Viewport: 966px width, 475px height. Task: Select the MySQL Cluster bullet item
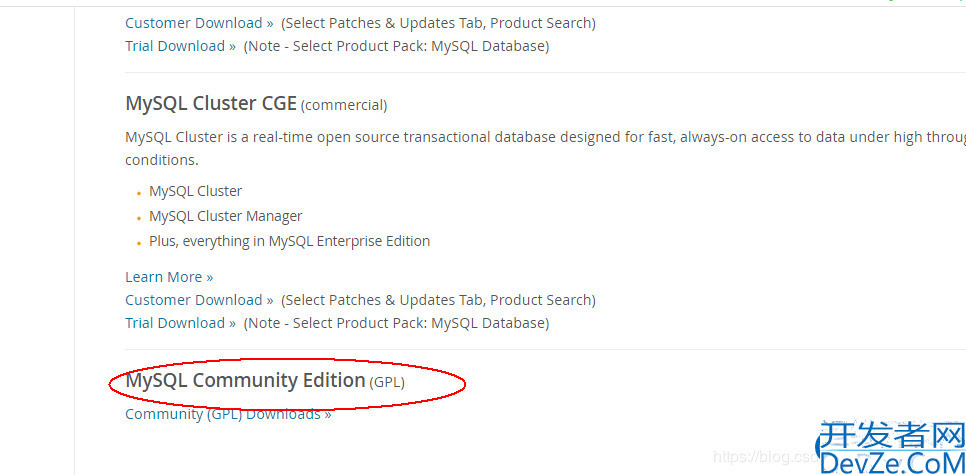(x=195, y=191)
